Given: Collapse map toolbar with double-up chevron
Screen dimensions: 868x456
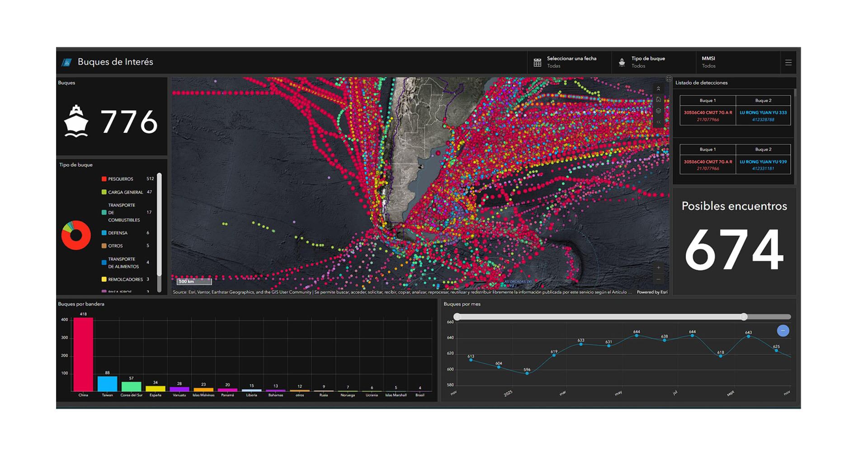Looking at the screenshot, I should click(658, 89).
